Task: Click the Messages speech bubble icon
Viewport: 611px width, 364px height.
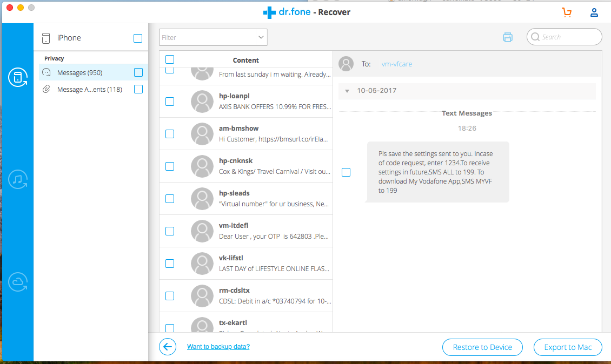Action: (x=47, y=72)
